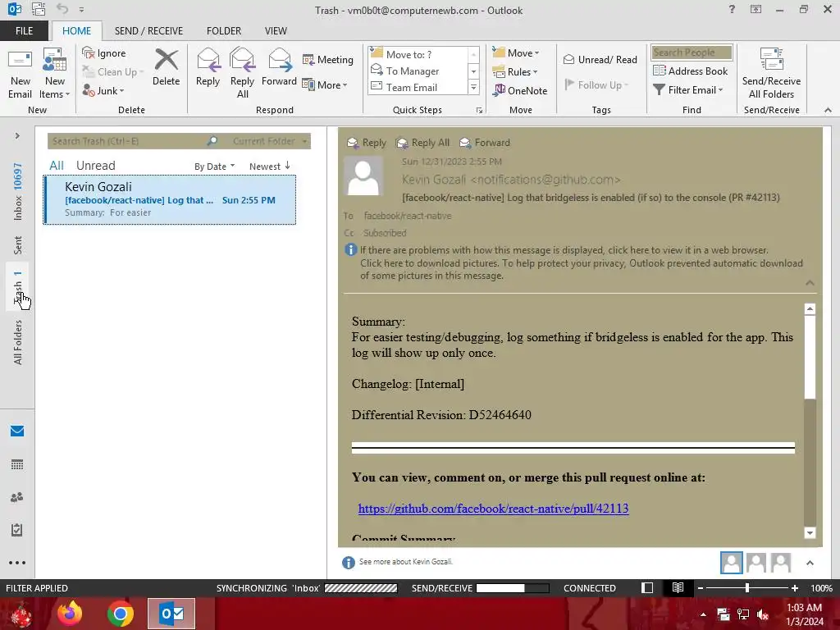
Task: Open the By Date arrangement dropdown
Action: click(x=214, y=167)
